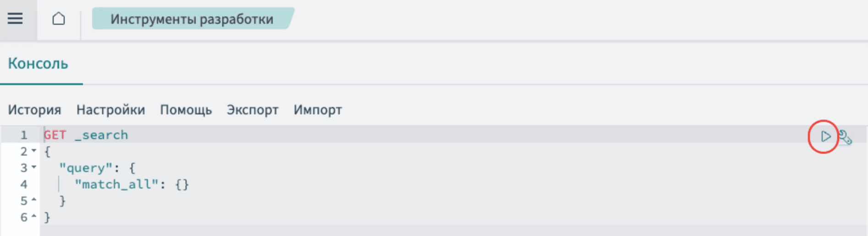Open История in the console menu
Screen dimensions: 868x236
pos(34,110)
